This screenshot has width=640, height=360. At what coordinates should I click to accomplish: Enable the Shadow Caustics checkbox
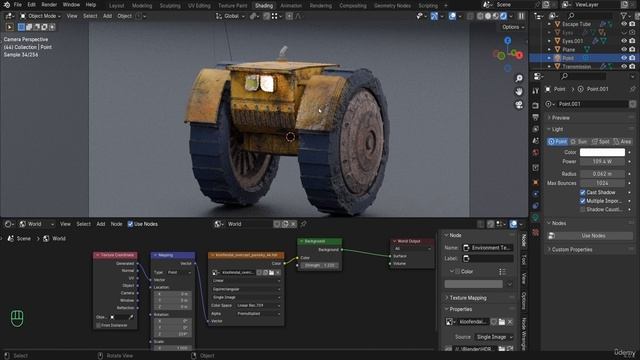point(582,209)
